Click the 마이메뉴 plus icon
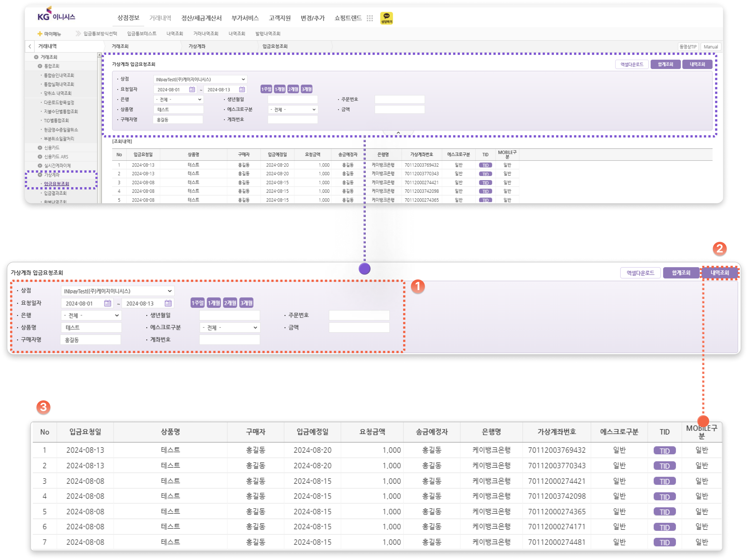The image size is (748, 560). (x=40, y=34)
